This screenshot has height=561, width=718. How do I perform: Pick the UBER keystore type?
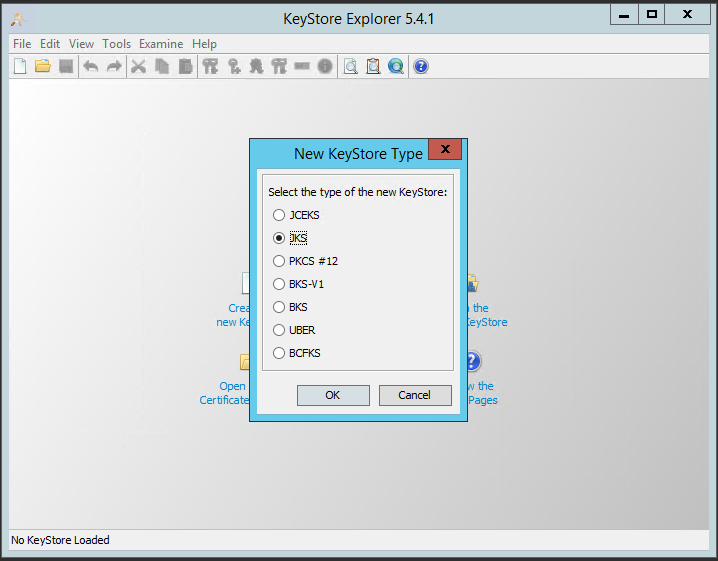[279, 330]
